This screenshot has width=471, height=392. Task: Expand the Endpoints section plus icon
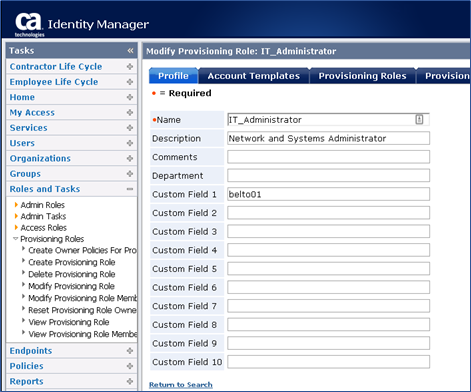pyautogui.click(x=130, y=351)
